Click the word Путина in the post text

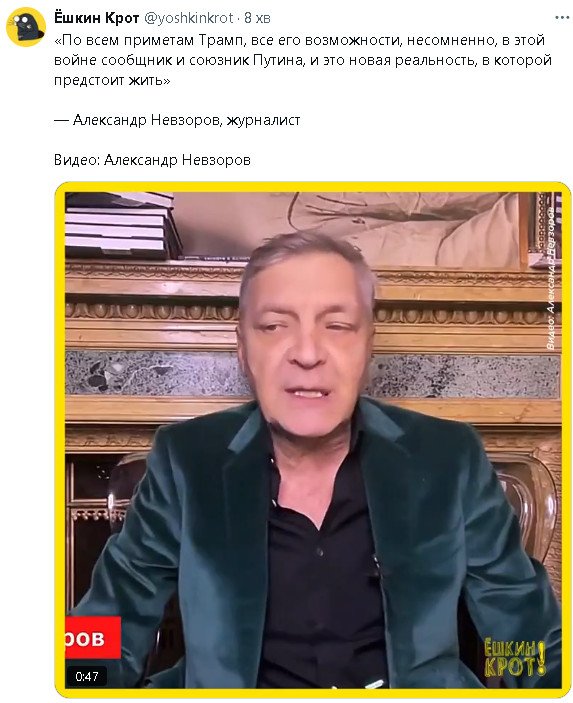coord(278,60)
